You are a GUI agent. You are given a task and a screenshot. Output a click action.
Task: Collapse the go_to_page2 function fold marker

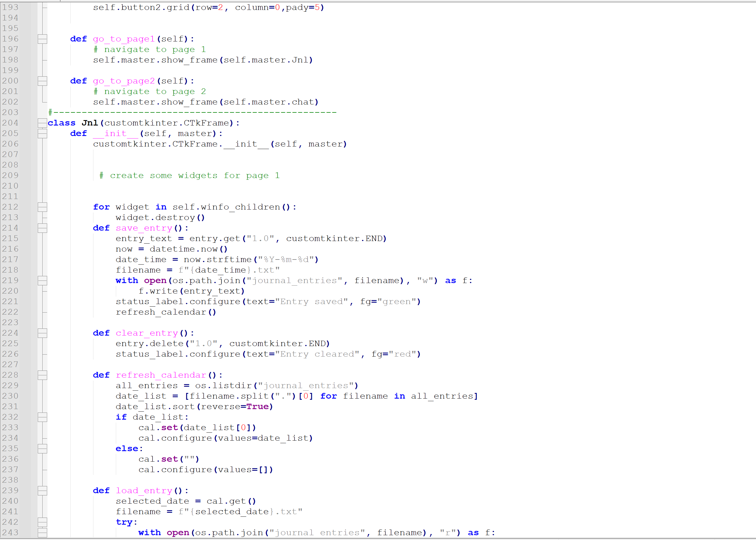click(x=42, y=81)
